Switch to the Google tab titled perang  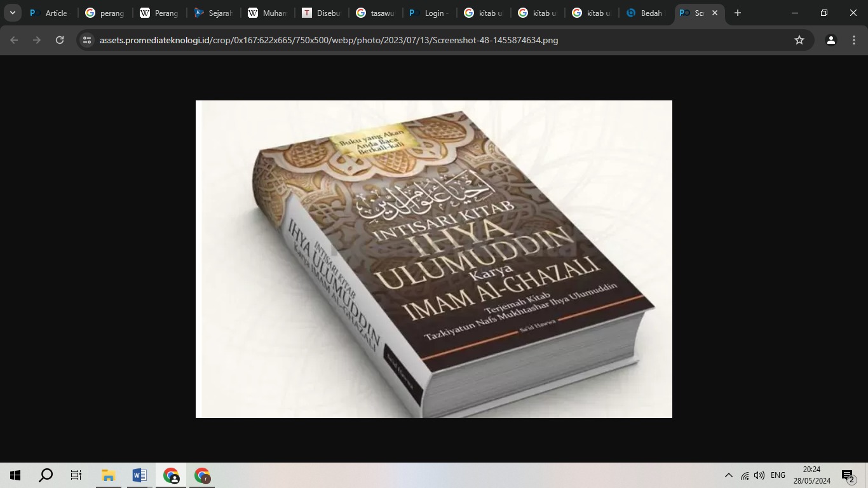point(104,13)
